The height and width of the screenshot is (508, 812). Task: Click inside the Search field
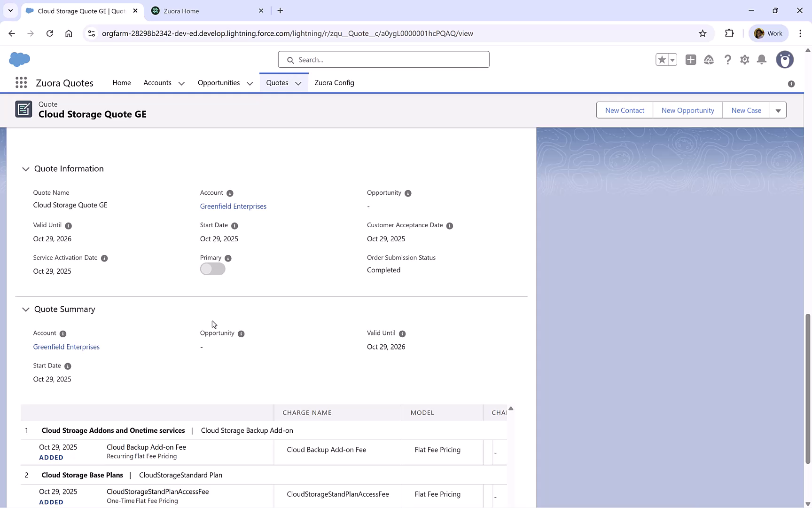383,59
